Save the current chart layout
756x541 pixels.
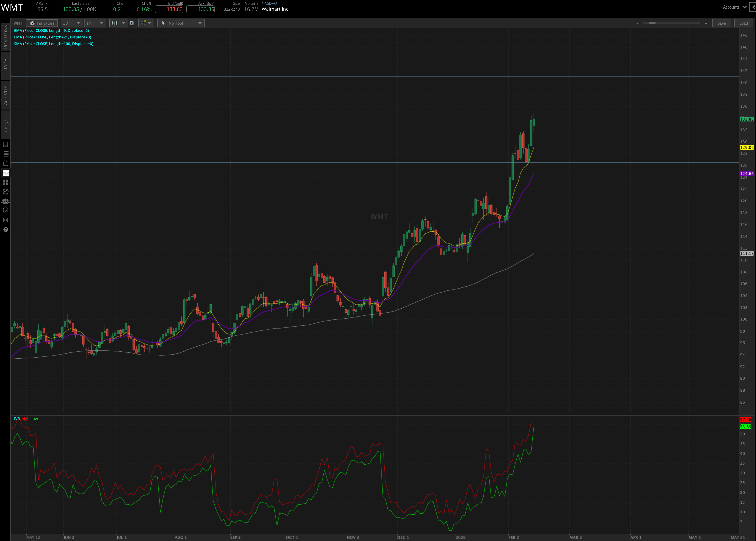(722, 23)
